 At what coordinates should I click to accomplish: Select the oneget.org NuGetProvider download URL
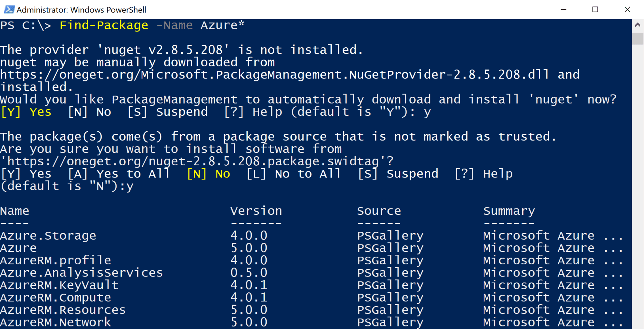click(x=274, y=74)
